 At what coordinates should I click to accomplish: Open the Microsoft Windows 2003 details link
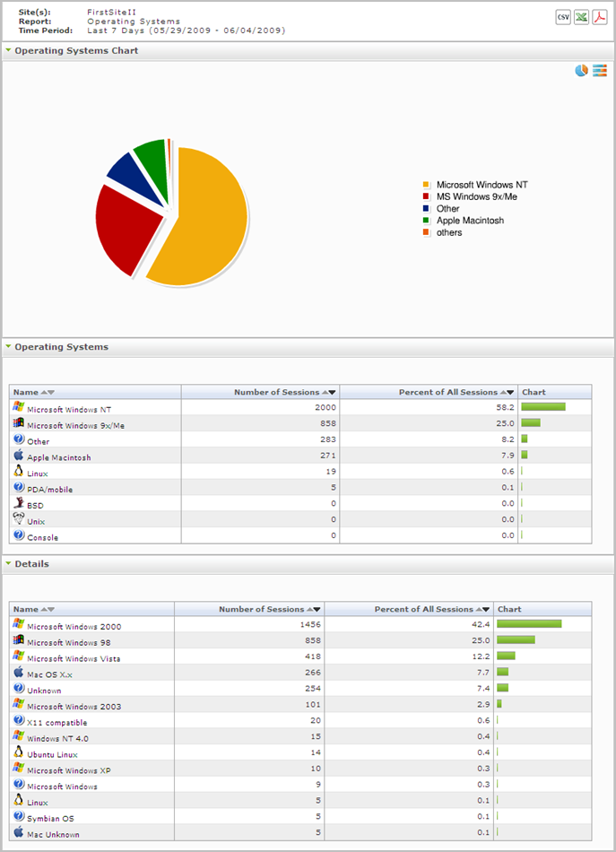point(74,707)
